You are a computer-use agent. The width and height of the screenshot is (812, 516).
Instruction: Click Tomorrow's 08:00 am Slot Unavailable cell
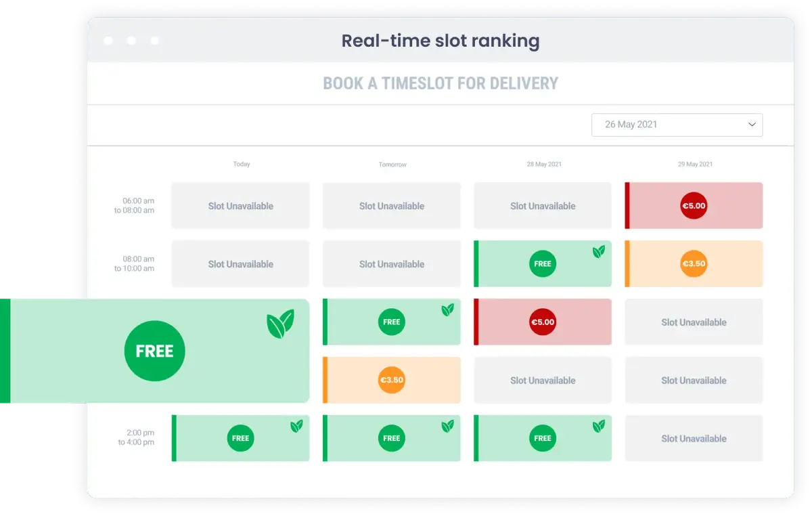[392, 264]
